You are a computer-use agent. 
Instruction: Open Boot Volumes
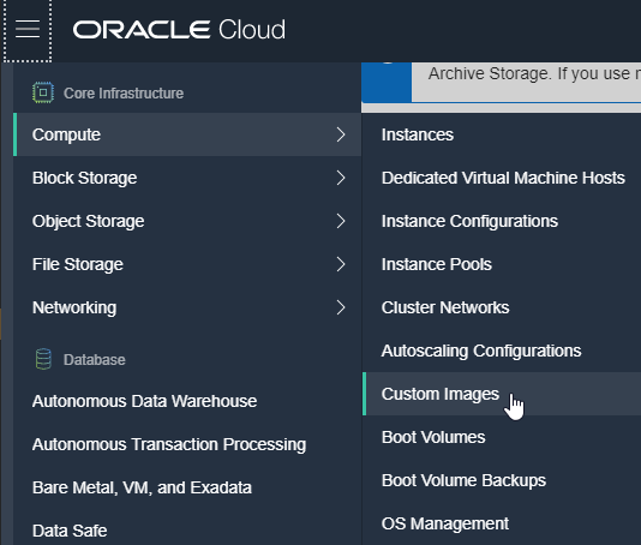coord(433,437)
